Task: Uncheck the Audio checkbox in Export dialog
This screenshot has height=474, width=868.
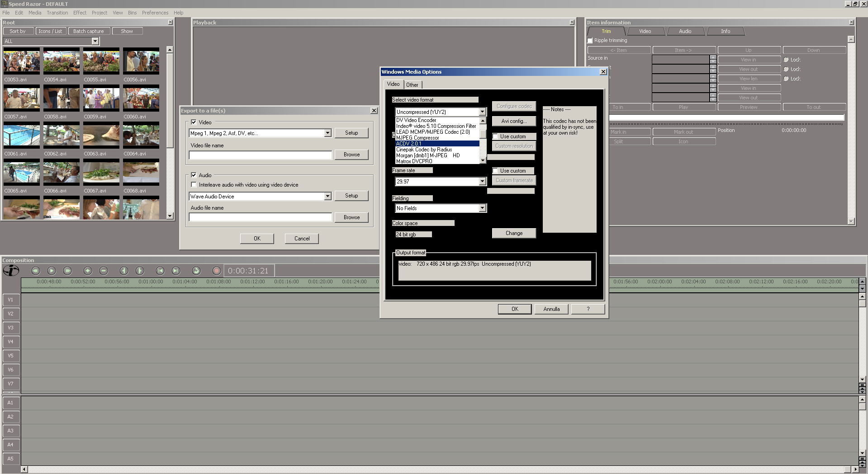Action: [194, 175]
